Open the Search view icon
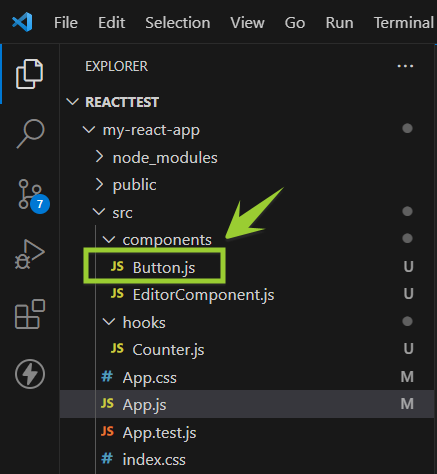The width and height of the screenshot is (437, 474). tap(30, 133)
